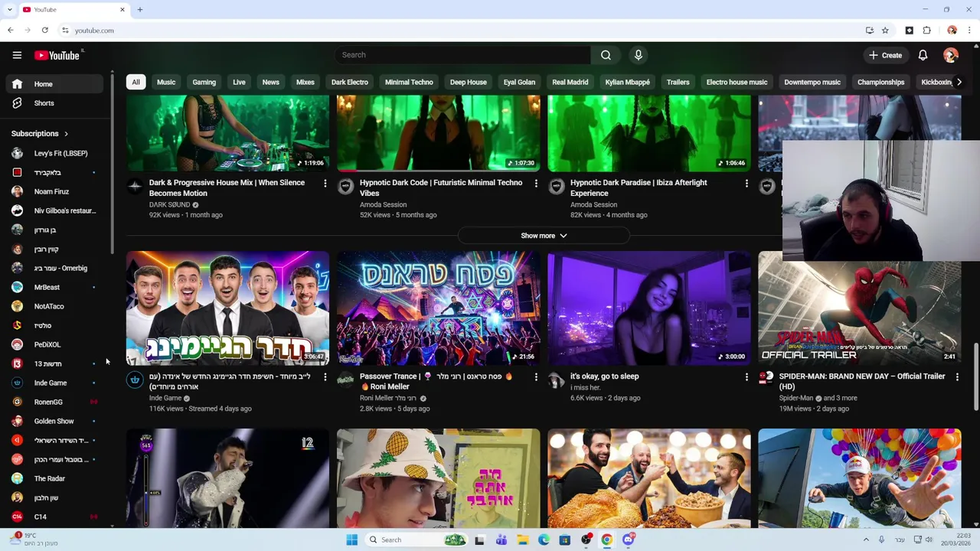The width and height of the screenshot is (980, 551).
Task: Open File Explorer from taskbar
Action: click(x=522, y=540)
